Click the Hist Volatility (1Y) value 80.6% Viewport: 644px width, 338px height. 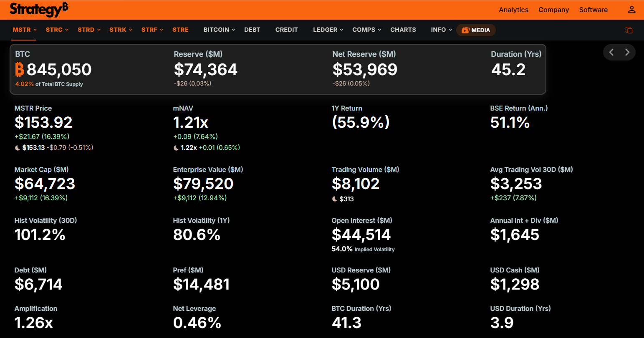point(197,235)
